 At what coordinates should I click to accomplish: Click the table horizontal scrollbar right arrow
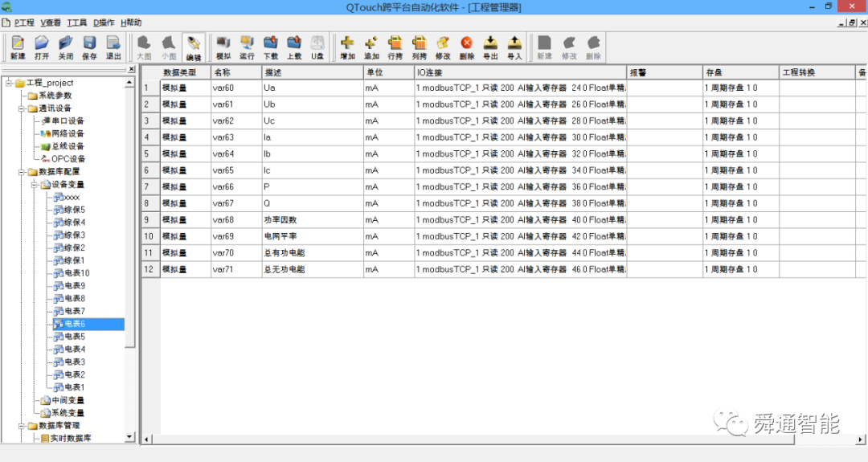point(860,440)
